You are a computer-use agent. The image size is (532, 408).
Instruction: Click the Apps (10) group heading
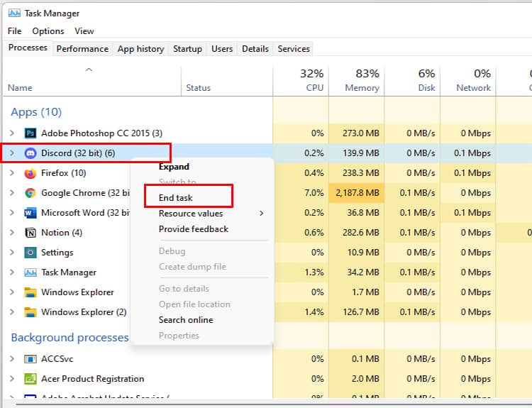pos(36,112)
